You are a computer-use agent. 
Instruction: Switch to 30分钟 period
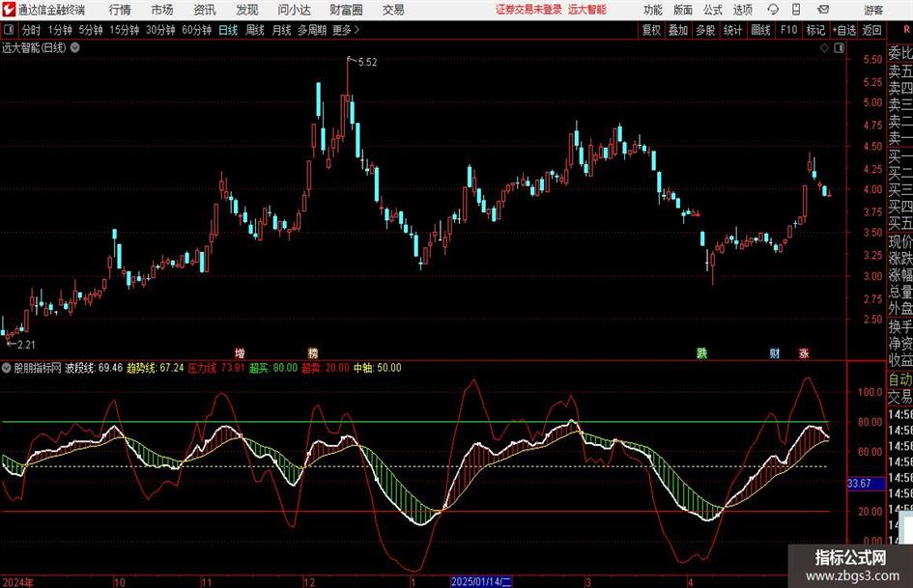coord(160,30)
